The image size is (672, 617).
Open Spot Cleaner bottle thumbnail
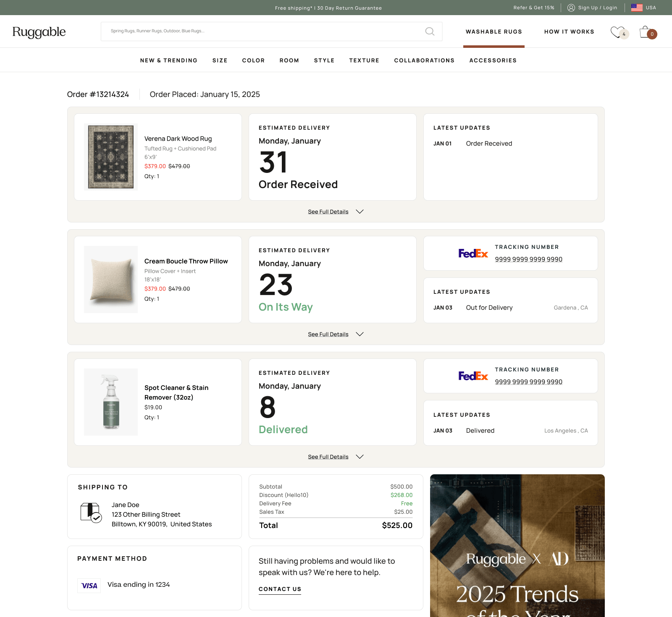coord(111,402)
